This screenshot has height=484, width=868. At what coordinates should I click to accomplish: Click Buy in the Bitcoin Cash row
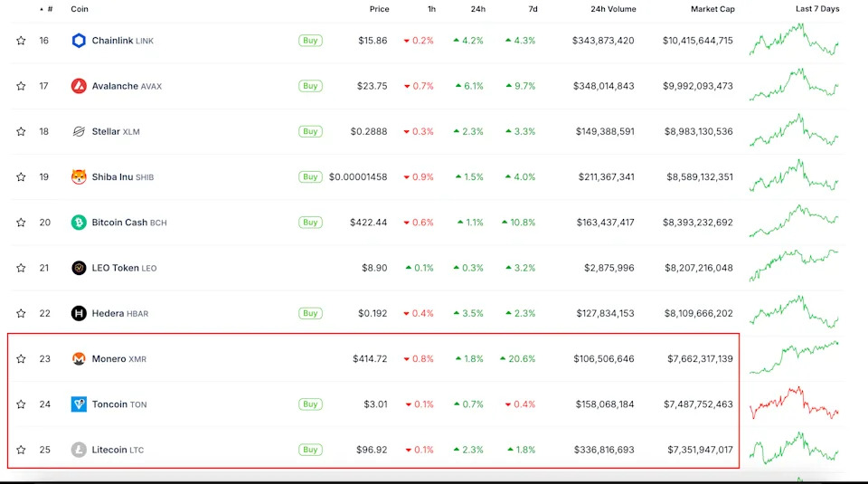click(310, 222)
